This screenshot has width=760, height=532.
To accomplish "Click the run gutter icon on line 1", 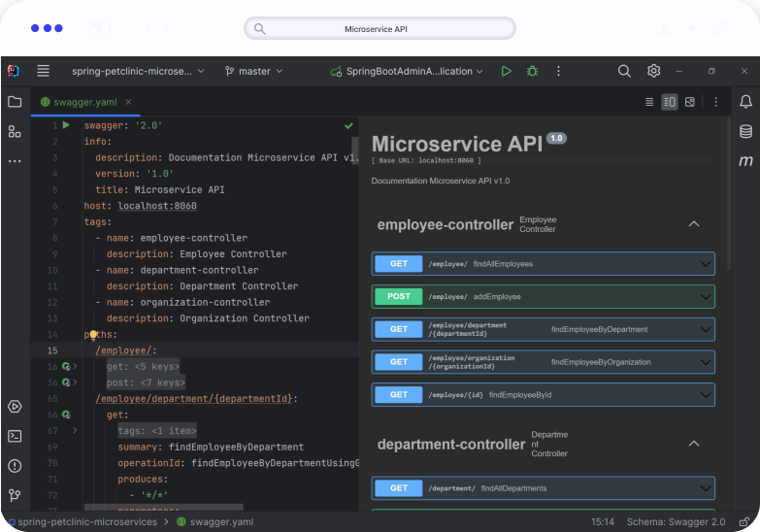I will click(66, 125).
